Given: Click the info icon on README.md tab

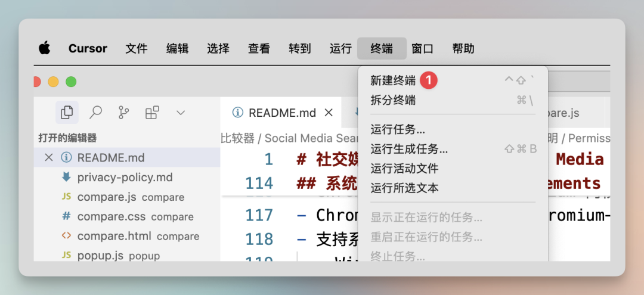Looking at the screenshot, I should (x=237, y=113).
